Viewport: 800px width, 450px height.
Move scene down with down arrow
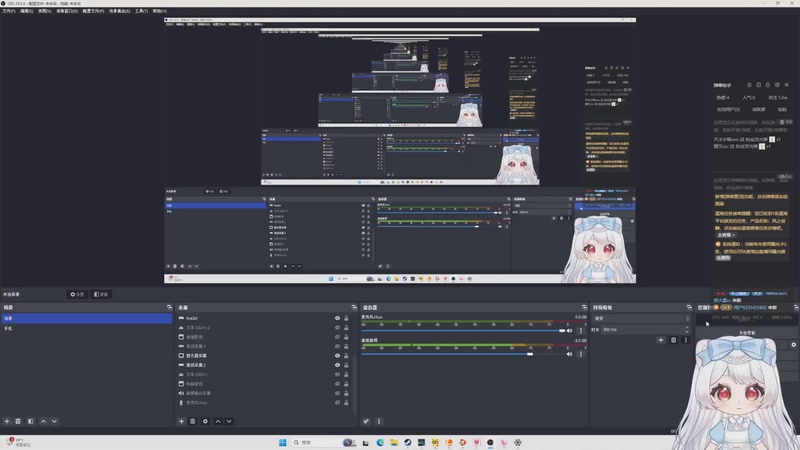54,421
